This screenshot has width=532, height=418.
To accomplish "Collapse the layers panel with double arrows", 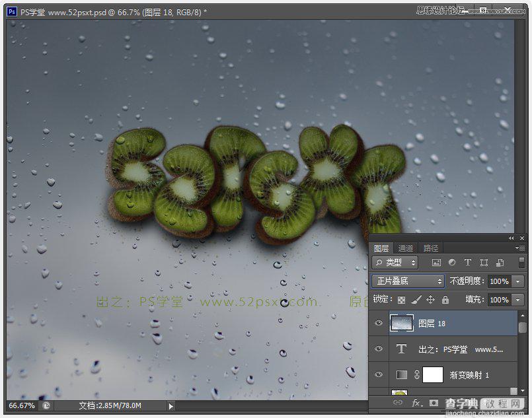I will click(x=512, y=238).
